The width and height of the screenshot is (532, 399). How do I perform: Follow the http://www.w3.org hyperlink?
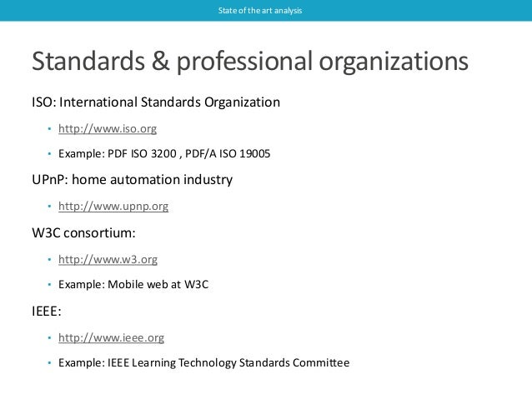108,259
